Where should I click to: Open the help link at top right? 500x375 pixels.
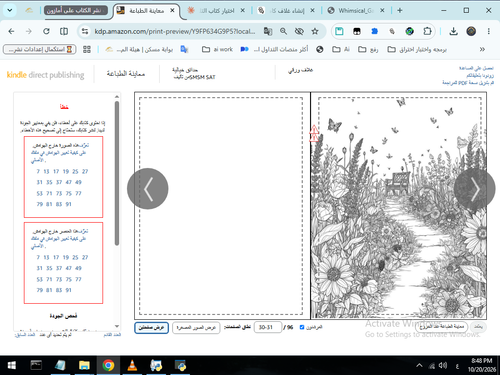[x=476, y=68]
